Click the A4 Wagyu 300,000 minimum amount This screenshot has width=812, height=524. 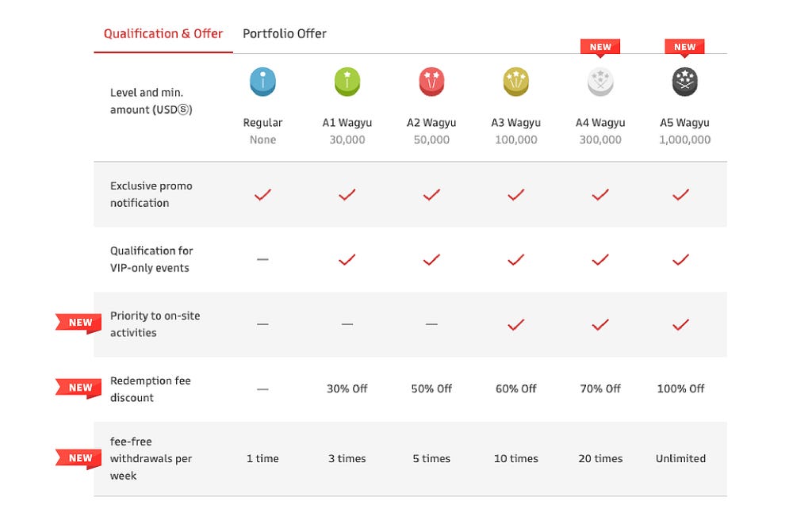pyautogui.click(x=600, y=140)
